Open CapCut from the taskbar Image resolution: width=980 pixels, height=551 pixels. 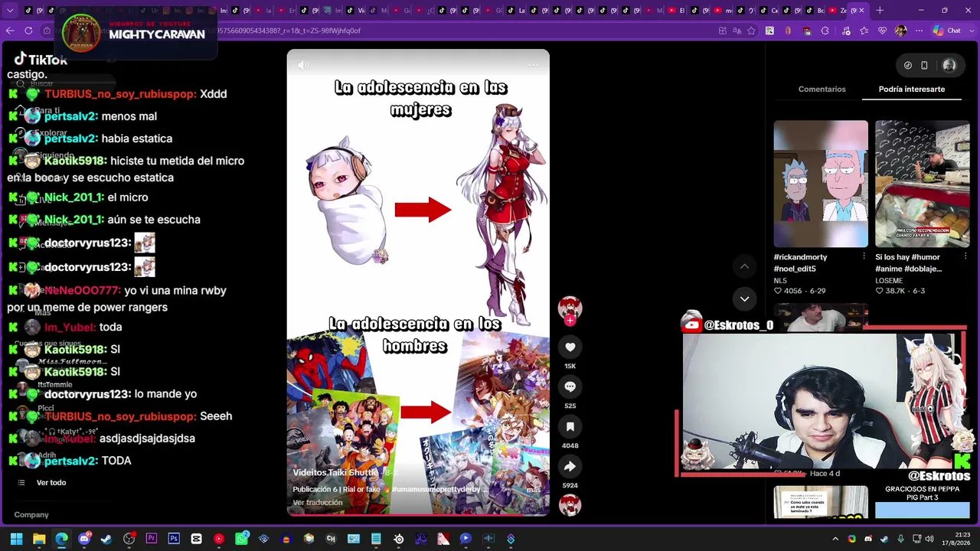pos(197,539)
